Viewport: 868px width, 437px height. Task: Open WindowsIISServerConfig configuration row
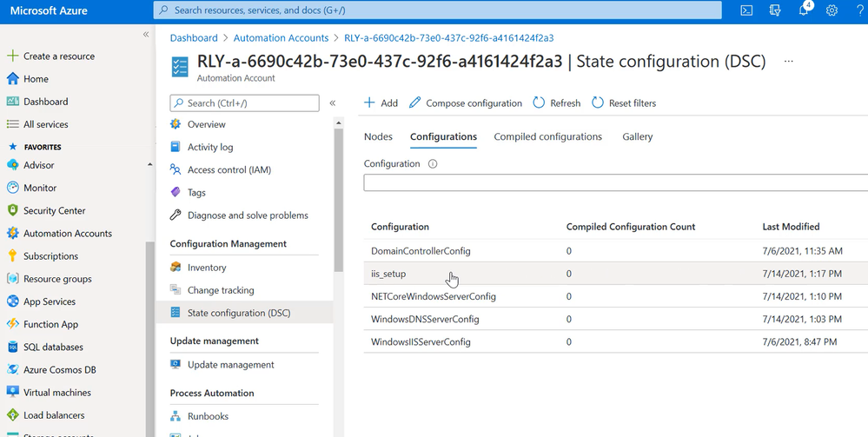pos(615,341)
